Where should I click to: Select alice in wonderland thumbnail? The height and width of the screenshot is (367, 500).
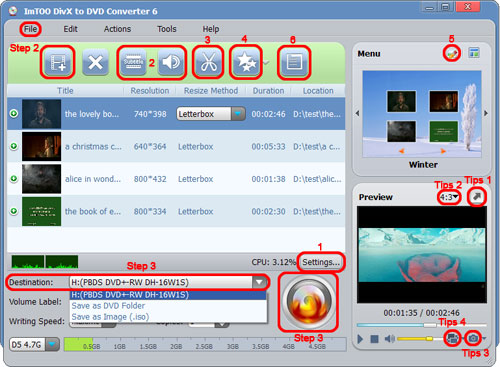(41, 179)
